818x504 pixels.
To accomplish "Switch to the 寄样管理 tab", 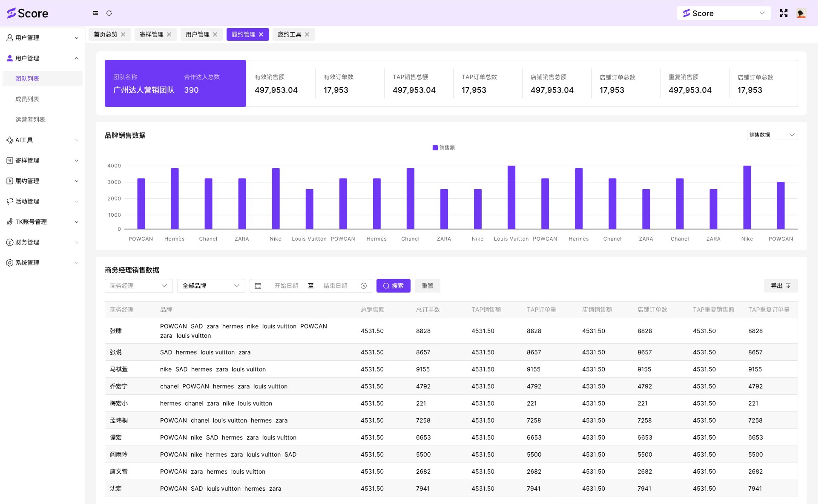I will point(151,35).
